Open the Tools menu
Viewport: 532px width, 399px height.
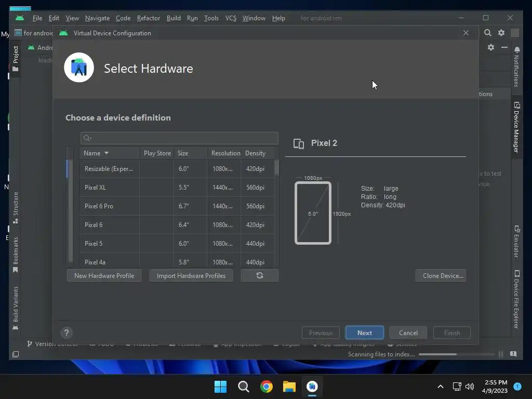coord(211,18)
